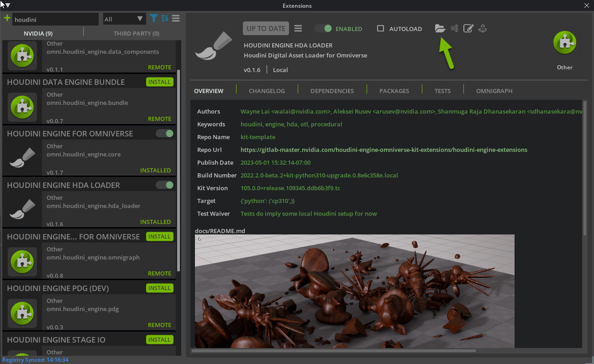Click the Houdini Engine PDG puzzle icon

click(x=22, y=313)
